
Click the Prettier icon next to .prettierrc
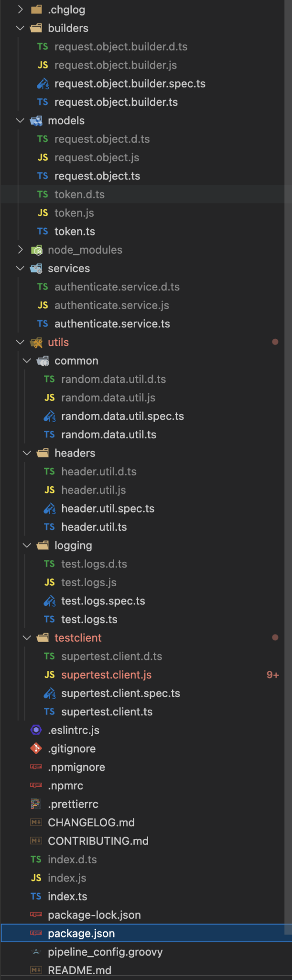point(36,804)
